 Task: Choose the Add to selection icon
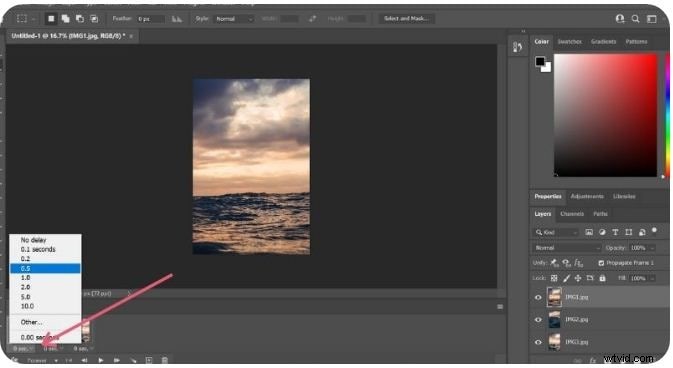[x=65, y=18]
